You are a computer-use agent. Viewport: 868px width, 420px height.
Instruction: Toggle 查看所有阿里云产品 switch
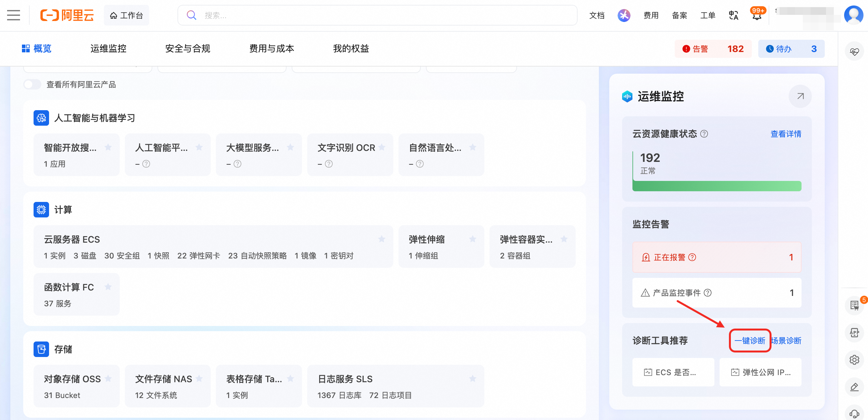[x=32, y=84]
